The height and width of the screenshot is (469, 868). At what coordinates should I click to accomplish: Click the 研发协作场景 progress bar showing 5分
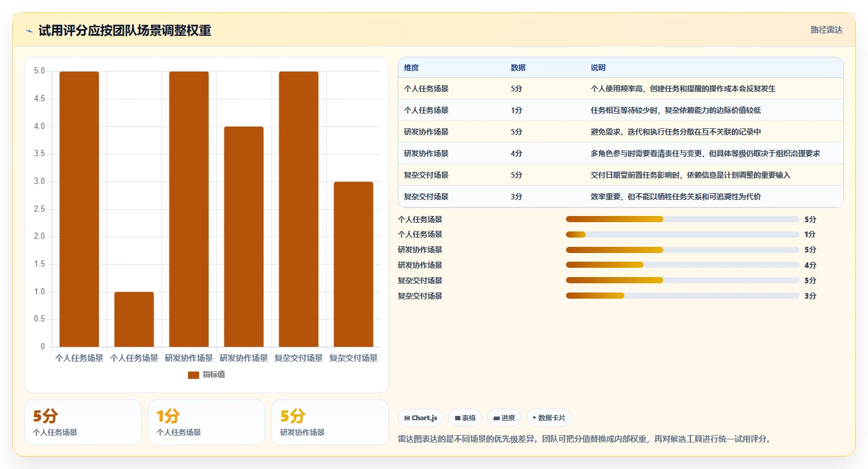682,250
